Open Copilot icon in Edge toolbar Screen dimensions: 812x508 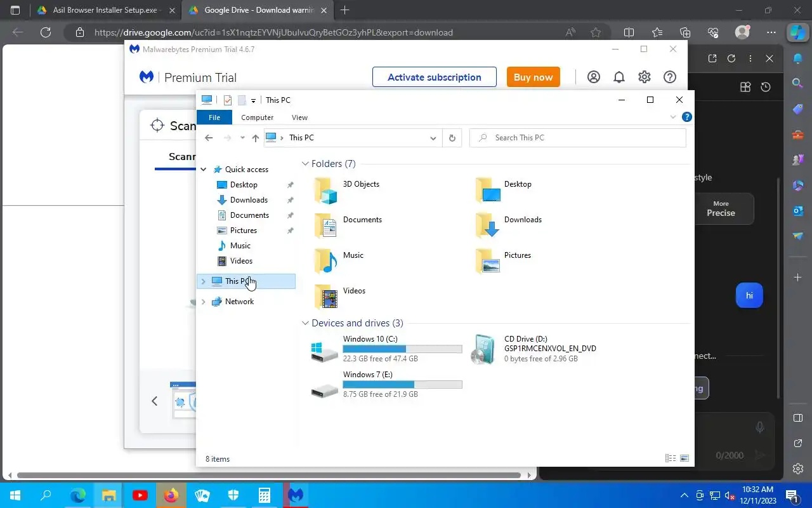tap(797, 32)
